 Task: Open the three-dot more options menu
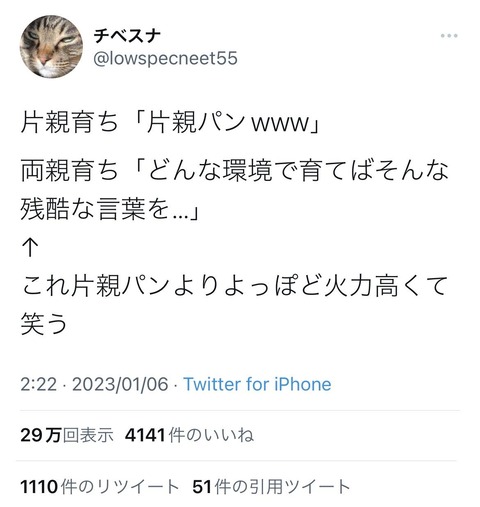click(449, 36)
